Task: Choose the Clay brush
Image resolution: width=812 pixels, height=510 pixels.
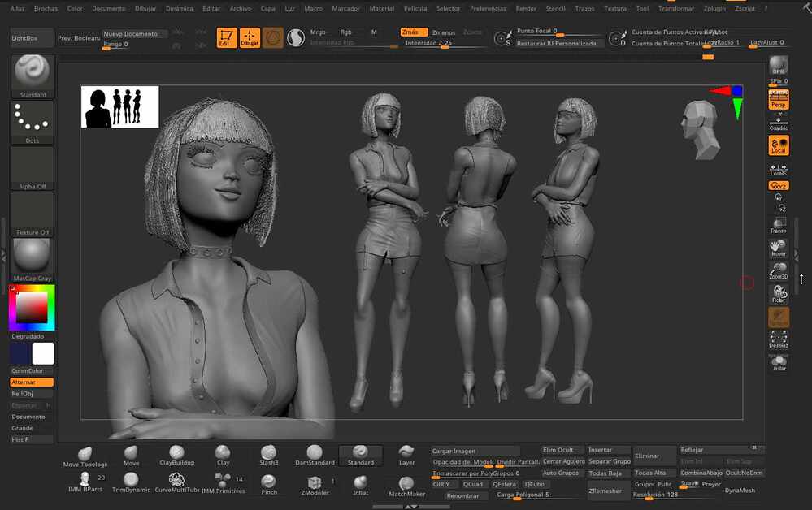Action: (223, 456)
